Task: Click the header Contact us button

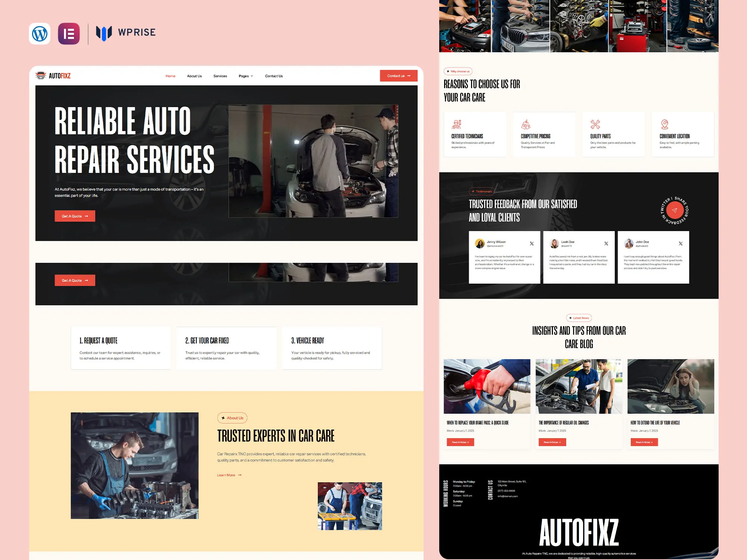Action: pyautogui.click(x=399, y=75)
